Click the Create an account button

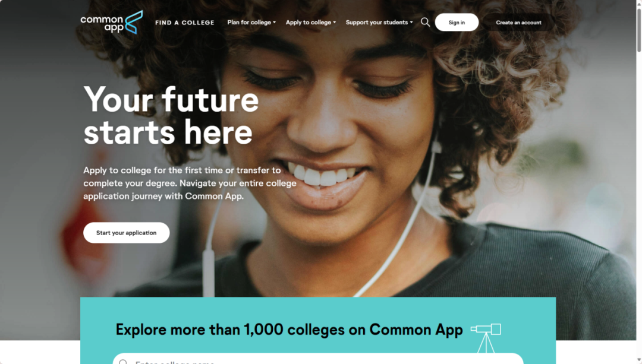click(x=518, y=23)
